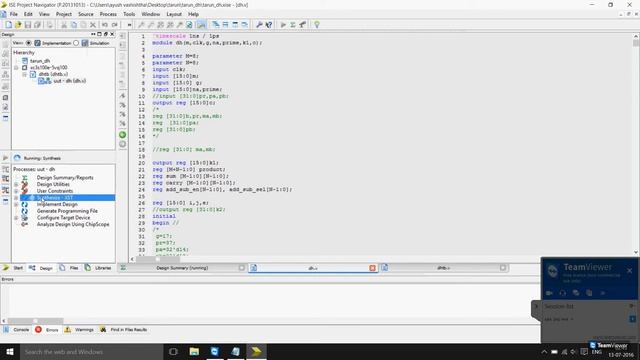Screen dimensions: 640x360
Task: Open File Explorer from the taskbar
Action: pos(194,351)
